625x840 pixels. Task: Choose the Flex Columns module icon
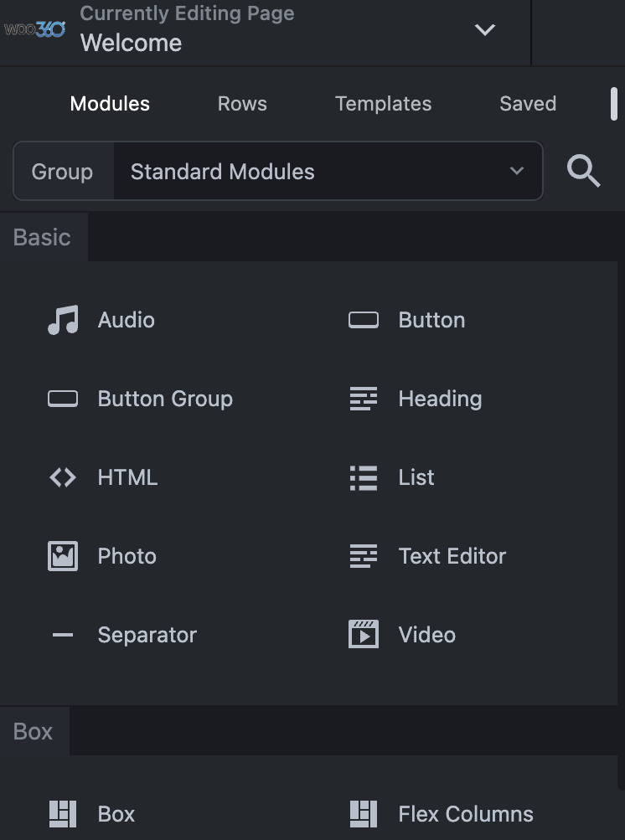click(364, 813)
